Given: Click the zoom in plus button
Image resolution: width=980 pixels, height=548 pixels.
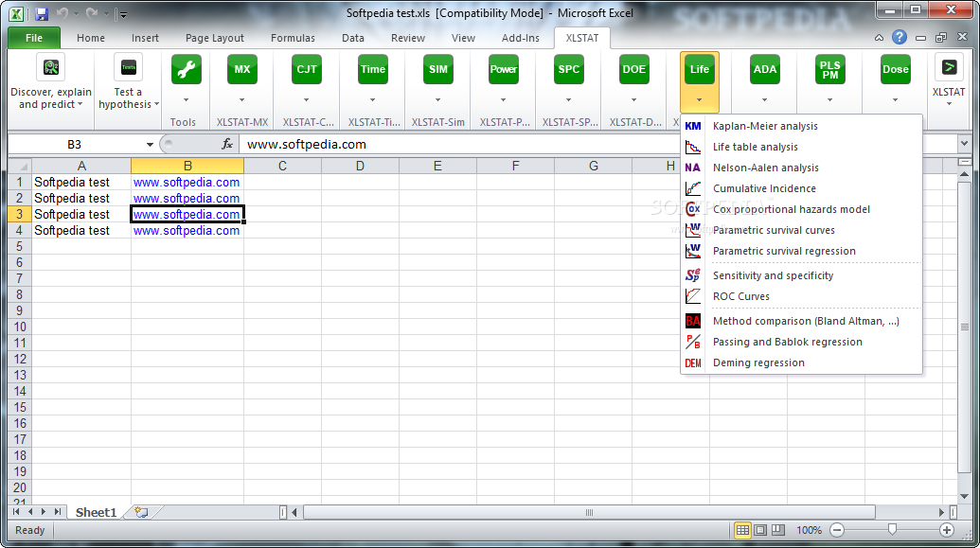Looking at the screenshot, I should 947,531.
